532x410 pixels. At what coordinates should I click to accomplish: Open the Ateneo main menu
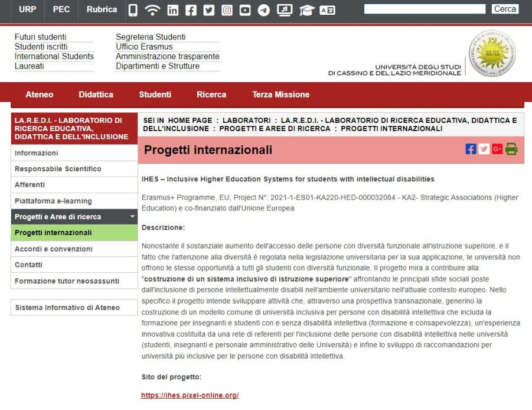[40, 95]
